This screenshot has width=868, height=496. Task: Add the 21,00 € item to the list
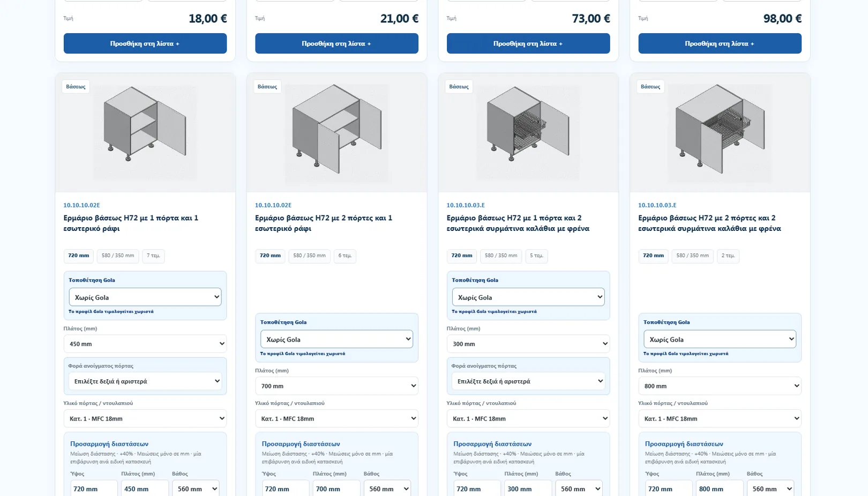[336, 43]
